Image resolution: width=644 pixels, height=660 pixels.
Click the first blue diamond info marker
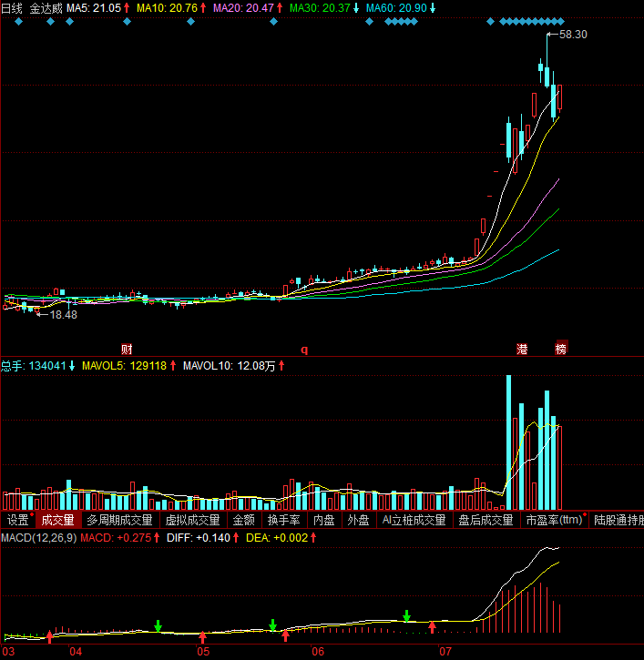(x=19, y=21)
